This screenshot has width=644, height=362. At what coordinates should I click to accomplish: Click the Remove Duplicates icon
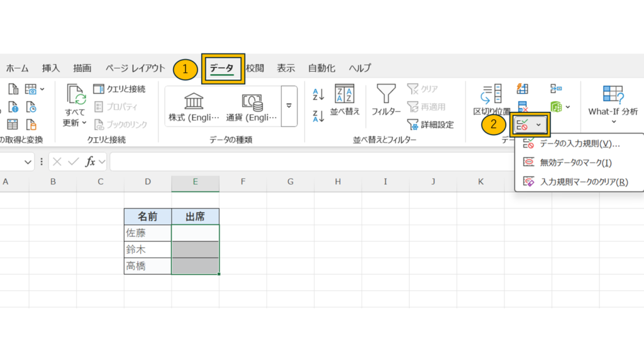[x=522, y=106]
